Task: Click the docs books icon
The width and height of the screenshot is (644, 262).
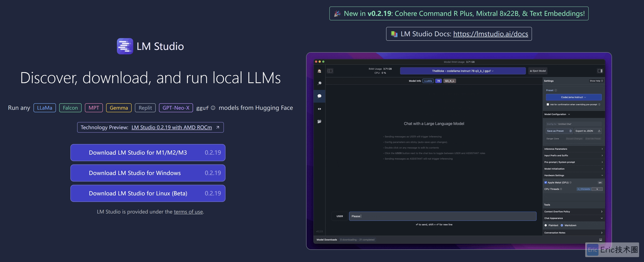Action: pos(394,34)
